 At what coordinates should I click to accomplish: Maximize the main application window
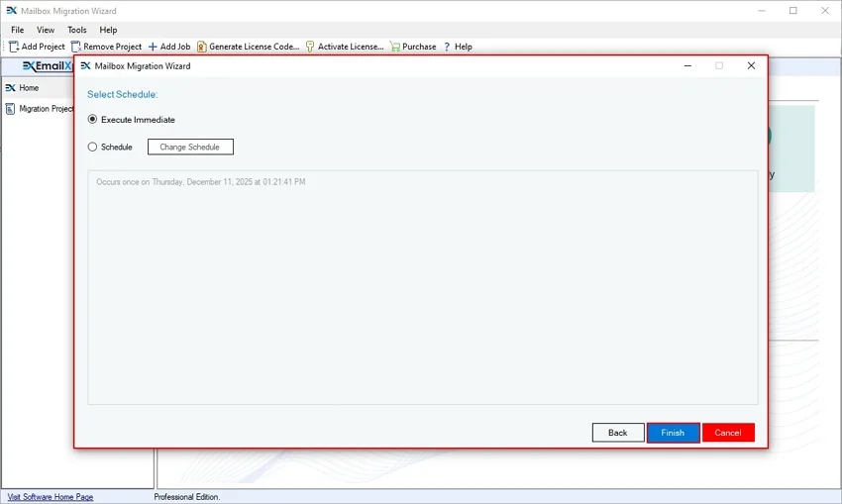tap(793, 11)
